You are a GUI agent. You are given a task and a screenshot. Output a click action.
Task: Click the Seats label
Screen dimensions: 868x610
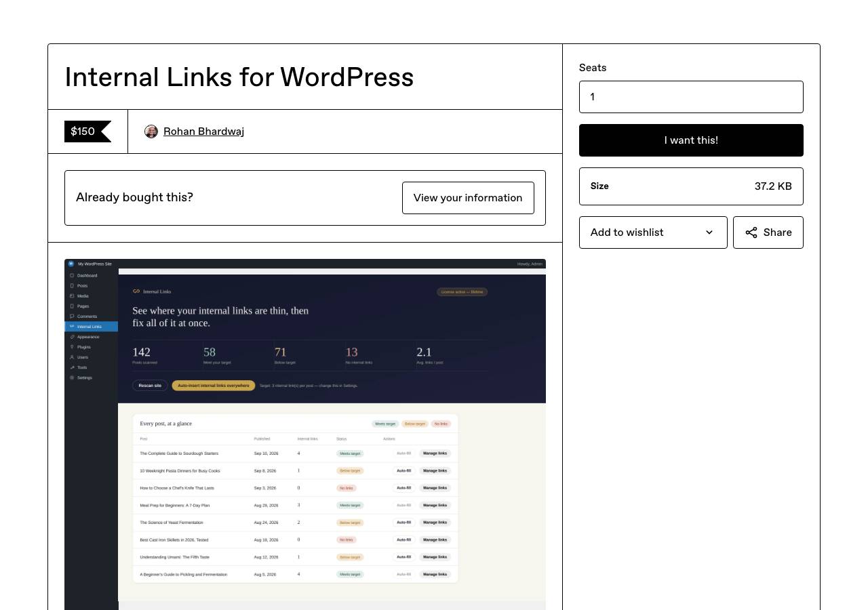tap(593, 68)
